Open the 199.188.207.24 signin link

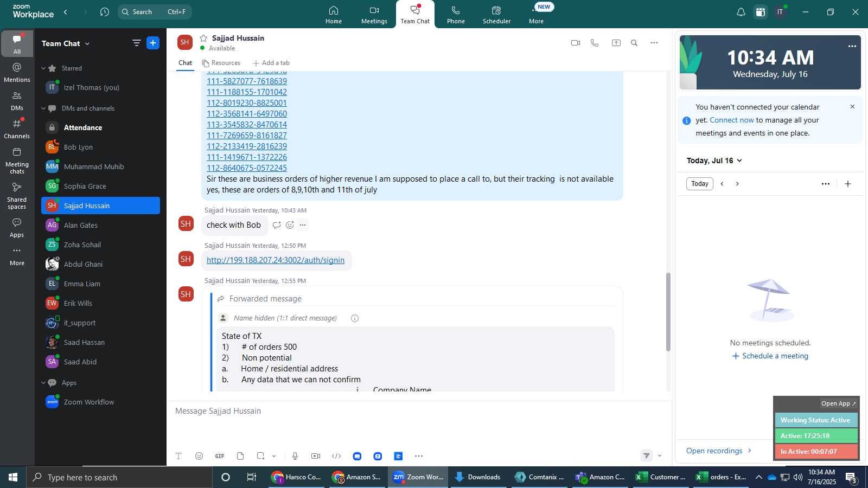pyautogui.click(x=276, y=260)
